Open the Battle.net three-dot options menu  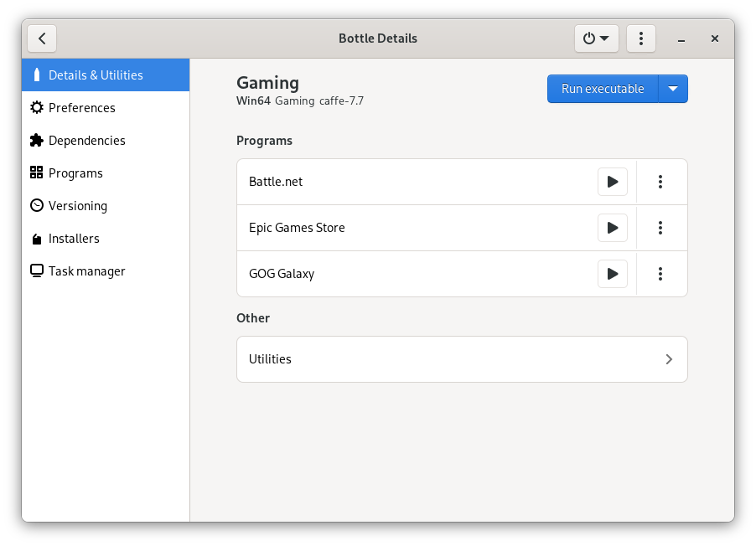click(660, 182)
